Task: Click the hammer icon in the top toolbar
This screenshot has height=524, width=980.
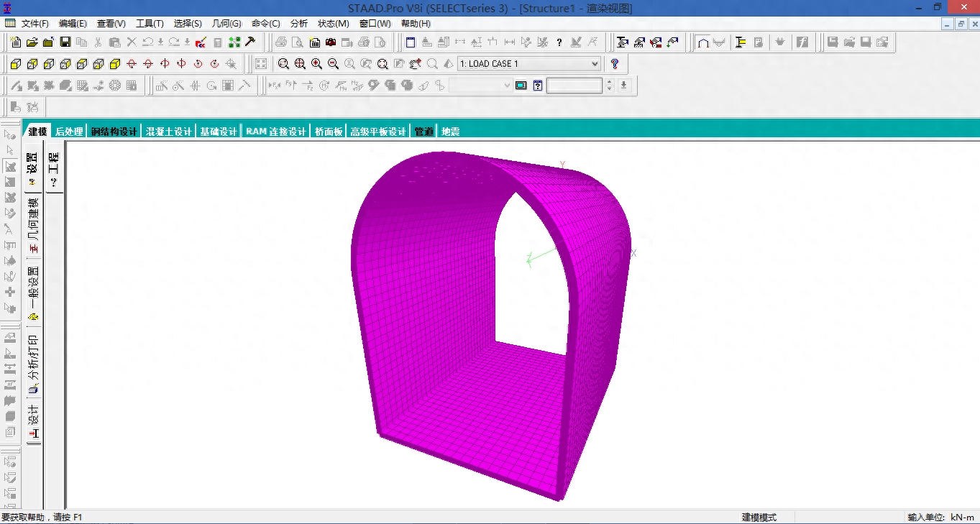Action: point(251,42)
